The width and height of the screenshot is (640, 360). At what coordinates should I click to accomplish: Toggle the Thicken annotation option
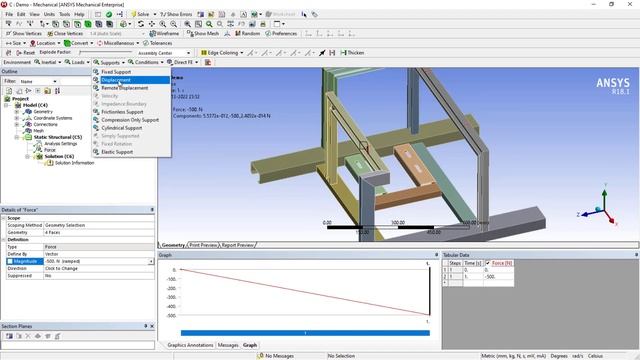click(352, 53)
